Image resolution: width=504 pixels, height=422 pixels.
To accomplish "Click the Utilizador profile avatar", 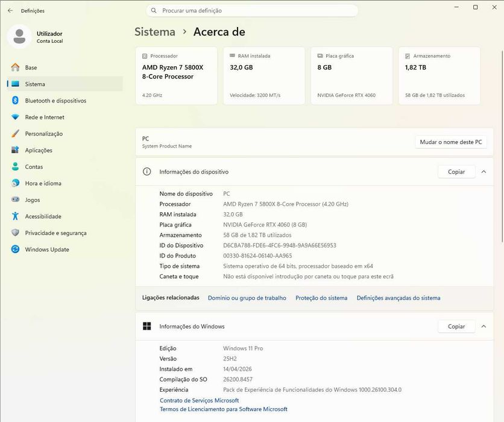I will (20, 36).
